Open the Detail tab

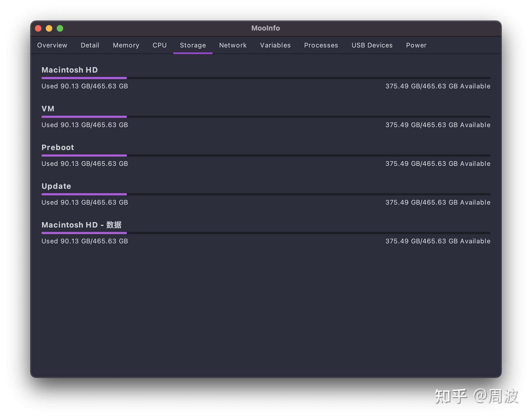pyautogui.click(x=90, y=45)
